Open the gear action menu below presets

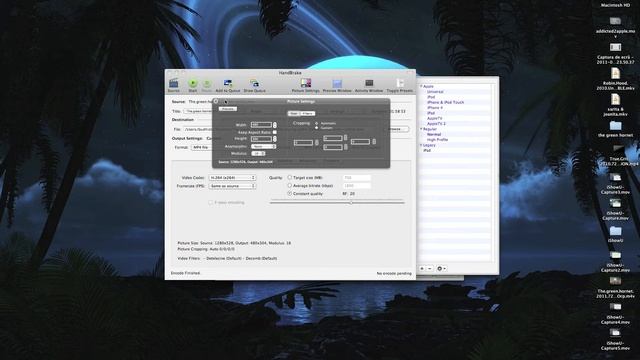(x=441, y=269)
